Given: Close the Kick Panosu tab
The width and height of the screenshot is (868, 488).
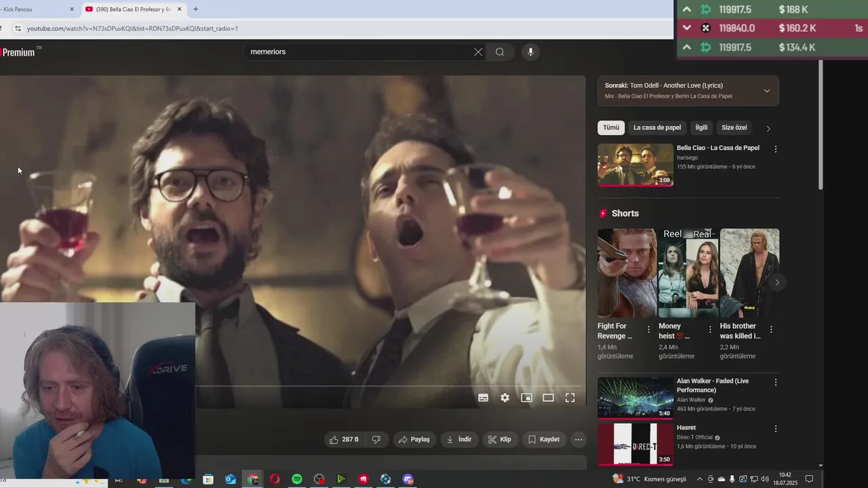Looking at the screenshot, I should tap(72, 9).
